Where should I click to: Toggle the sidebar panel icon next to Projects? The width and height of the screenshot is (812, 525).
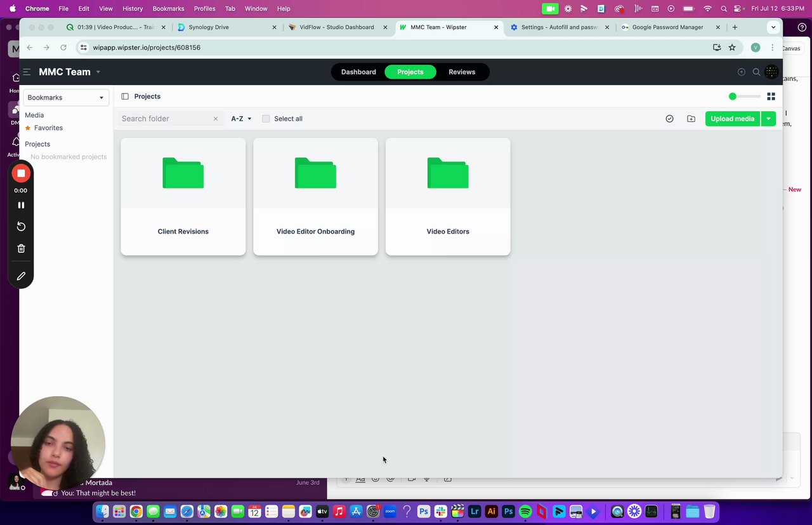tap(125, 96)
